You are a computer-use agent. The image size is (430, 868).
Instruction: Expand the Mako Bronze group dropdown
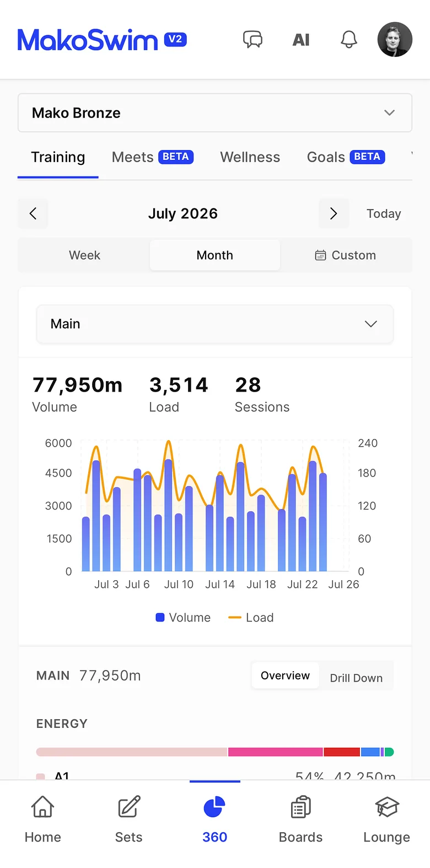pyautogui.click(x=215, y=112)
